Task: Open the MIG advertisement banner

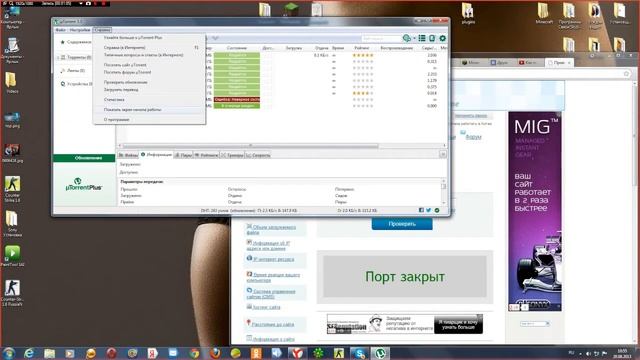Action: point(535,211)
